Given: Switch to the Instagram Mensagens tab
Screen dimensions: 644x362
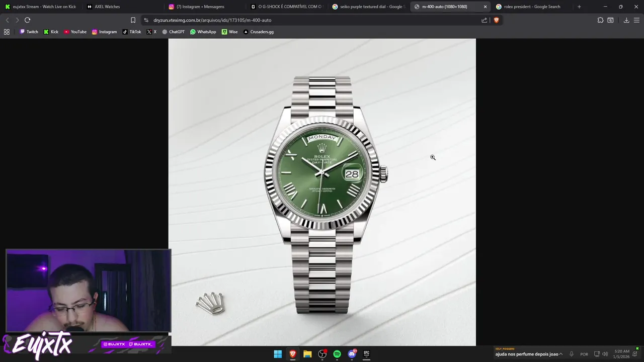Looking at the screenshot, I should 205,7.
